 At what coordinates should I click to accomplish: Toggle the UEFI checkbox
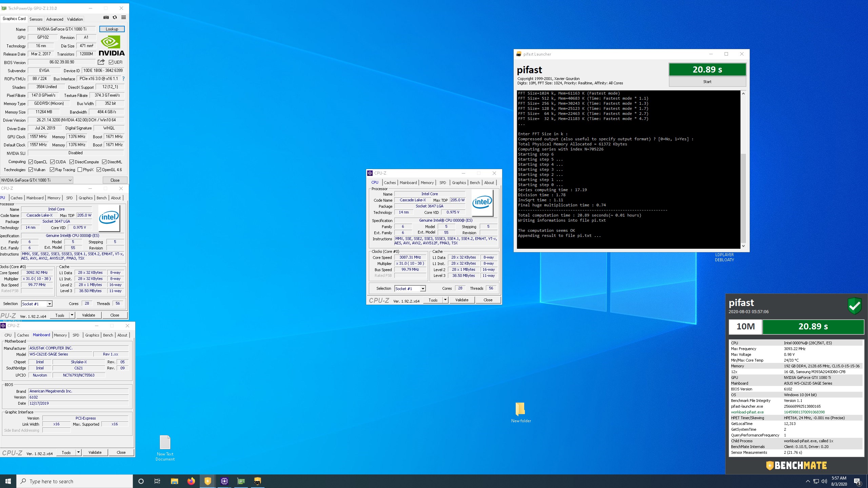(x=111, y=62)
